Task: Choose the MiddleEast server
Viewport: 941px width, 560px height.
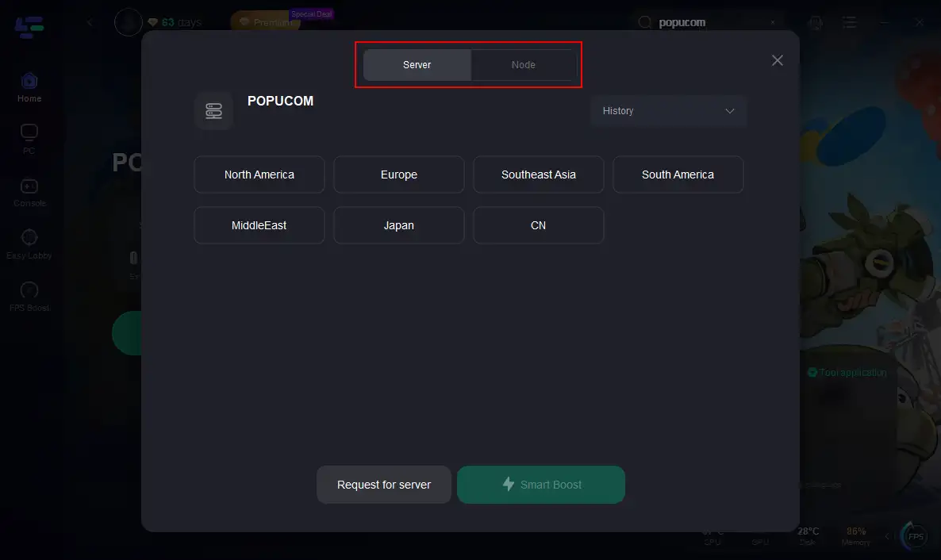Action: (x=259, y=225)
